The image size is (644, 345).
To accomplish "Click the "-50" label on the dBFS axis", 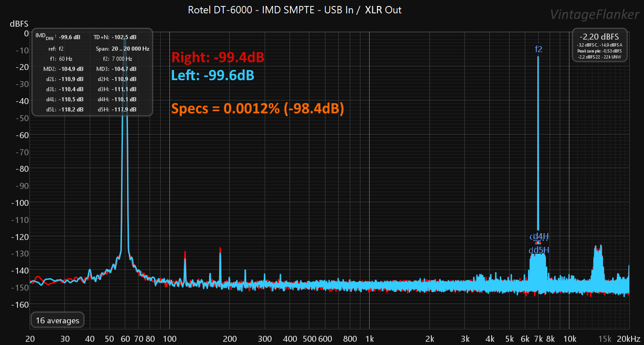I will pyautogui.click(x=22, y=118).
